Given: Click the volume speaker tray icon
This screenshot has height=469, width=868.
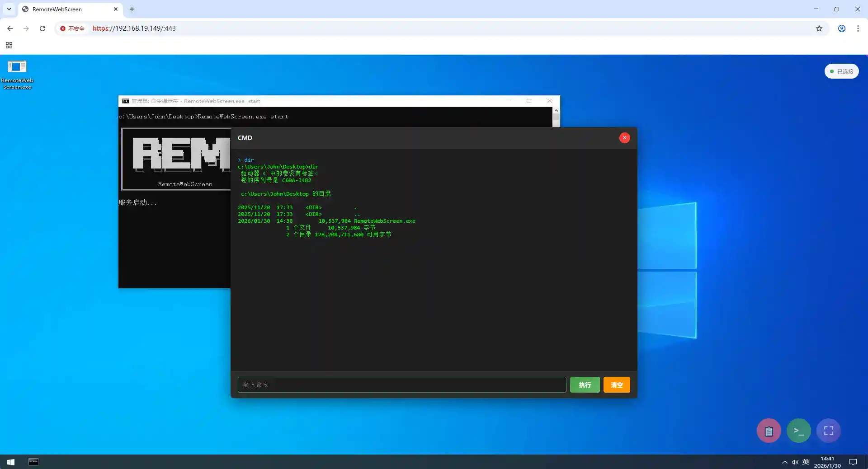Looking at the screenshot, I should 795,462.
